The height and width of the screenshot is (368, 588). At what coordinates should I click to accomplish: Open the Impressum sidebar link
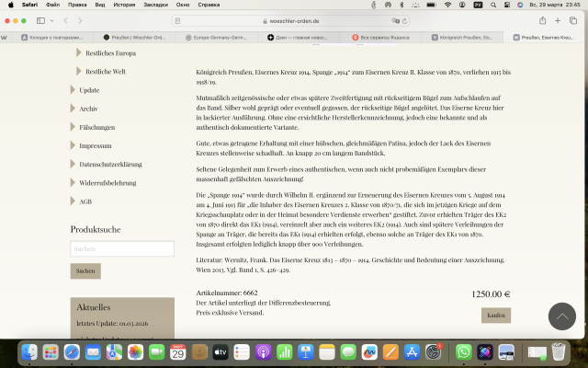(x=96, y=145)
